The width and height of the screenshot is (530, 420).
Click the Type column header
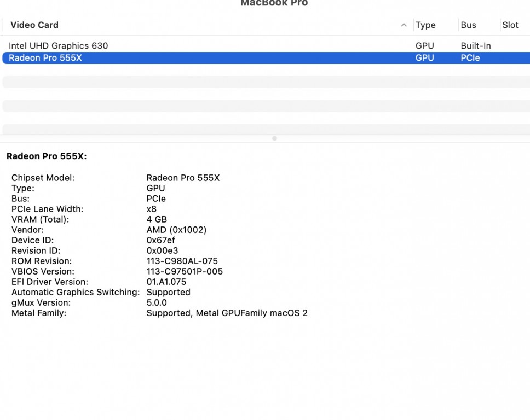coord(425,25)
